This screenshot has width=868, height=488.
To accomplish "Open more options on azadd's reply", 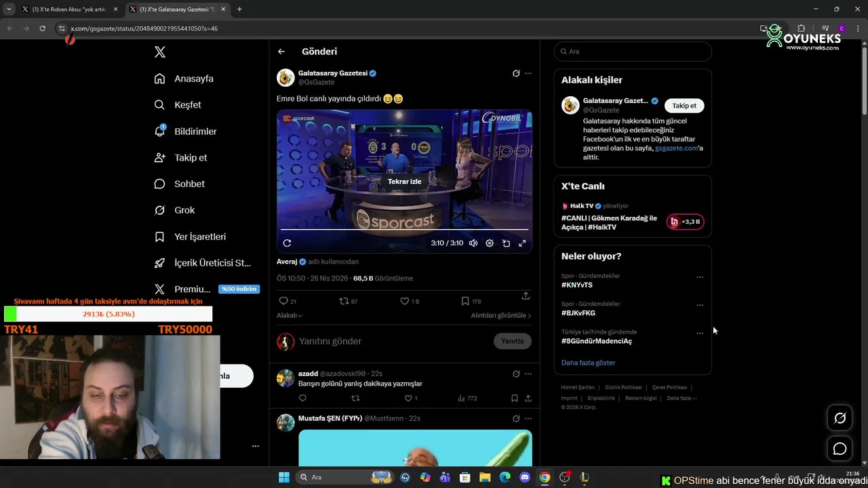I will pyautogui.click(x=528, y=373).
